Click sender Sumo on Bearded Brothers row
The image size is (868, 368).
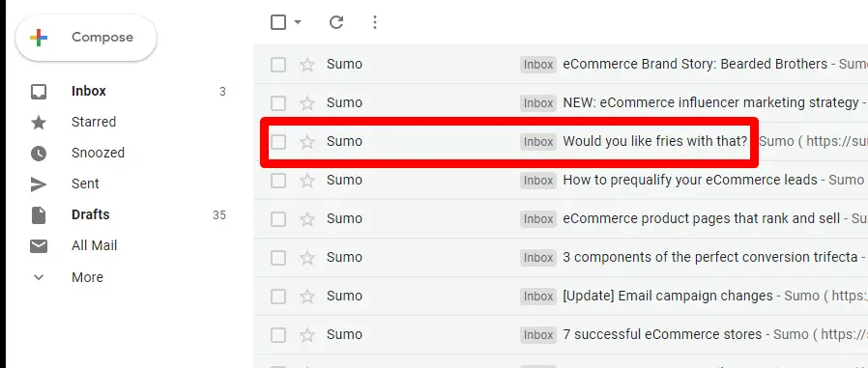point(344,64)
